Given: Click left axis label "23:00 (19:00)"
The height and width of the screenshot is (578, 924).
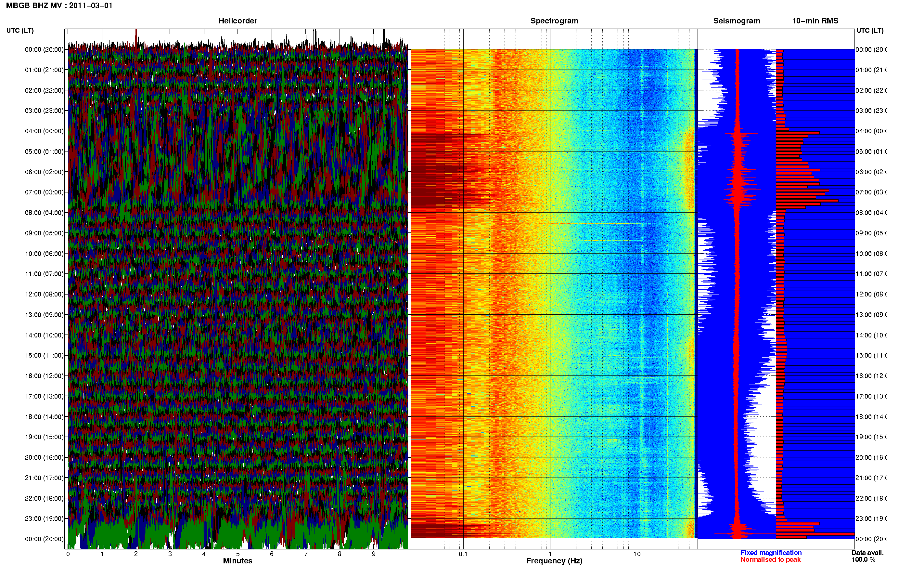Looking at the screenshot, I should (x=44, y=519).
